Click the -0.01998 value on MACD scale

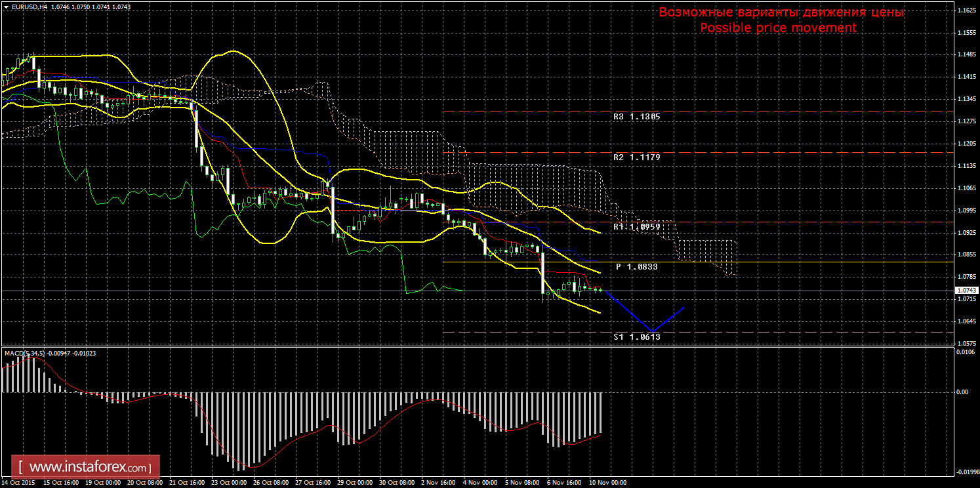pyautogui.click(x=967, y=472)
